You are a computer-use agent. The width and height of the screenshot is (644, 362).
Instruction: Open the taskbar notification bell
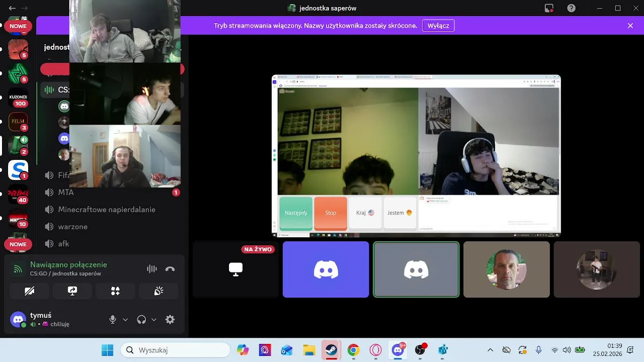(631, 350)
